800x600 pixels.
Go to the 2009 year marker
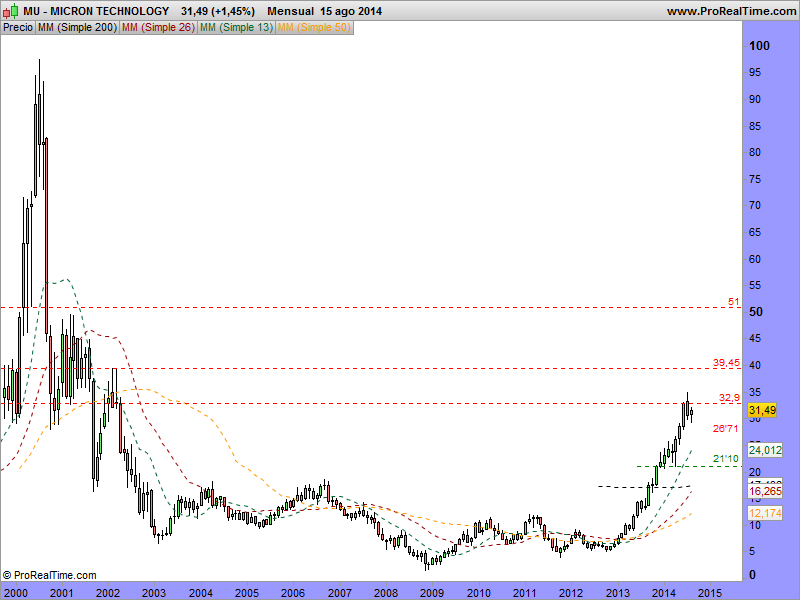[432, 593]
